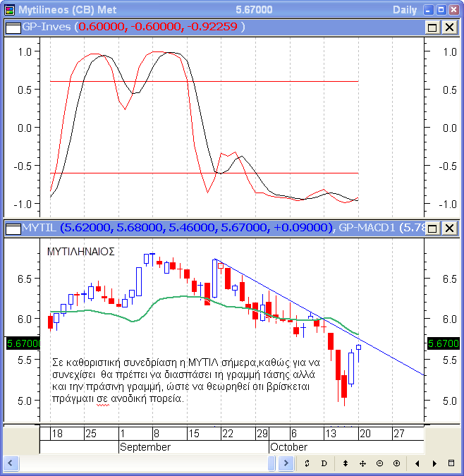Open the Mytilineos window control menu icon

click(x=8, y=10)
